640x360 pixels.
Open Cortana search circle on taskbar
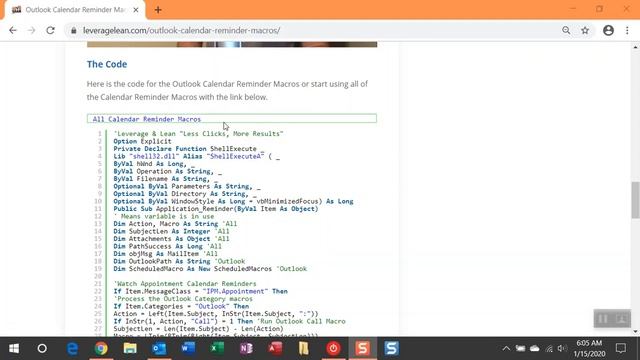coord(42,348)
